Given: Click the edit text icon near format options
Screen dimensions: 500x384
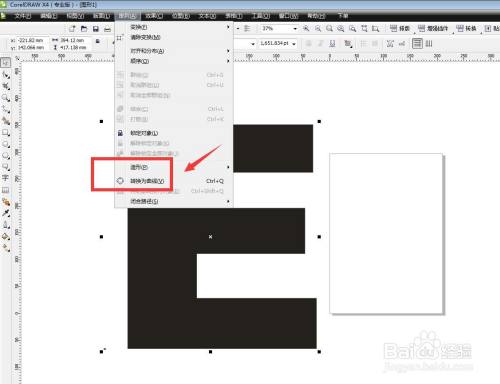Looking at the screenshot, I should pyautogui.click(x=402, y=43).
